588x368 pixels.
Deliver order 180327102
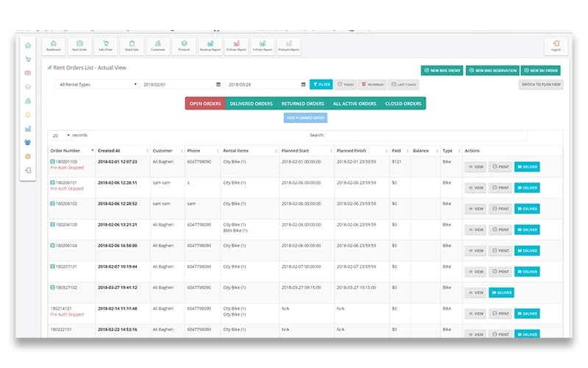(501, 292)
